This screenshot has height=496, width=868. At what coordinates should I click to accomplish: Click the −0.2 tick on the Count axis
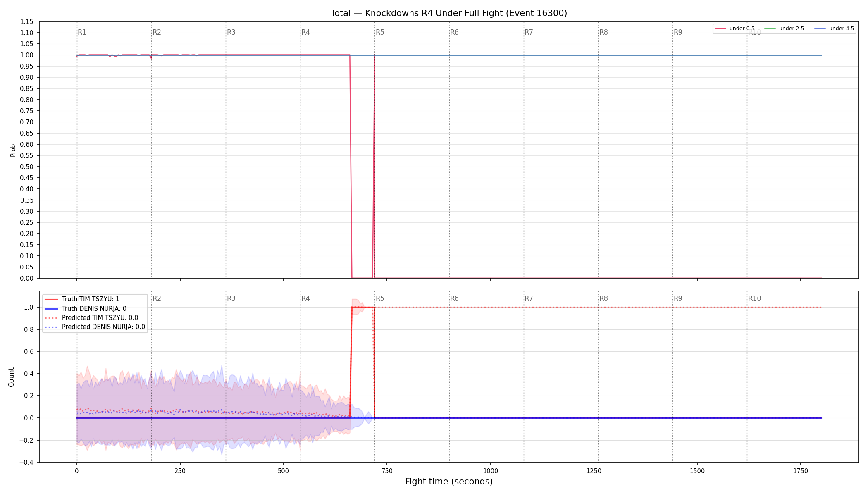(x=26, y=440)
